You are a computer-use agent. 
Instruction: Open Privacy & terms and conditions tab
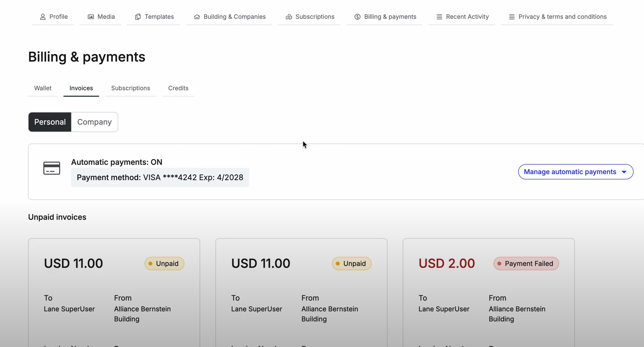click(557, 17)
